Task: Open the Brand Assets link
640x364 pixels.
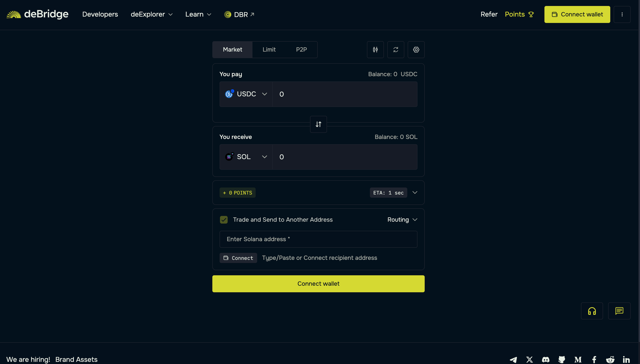Action: [76, 360]
